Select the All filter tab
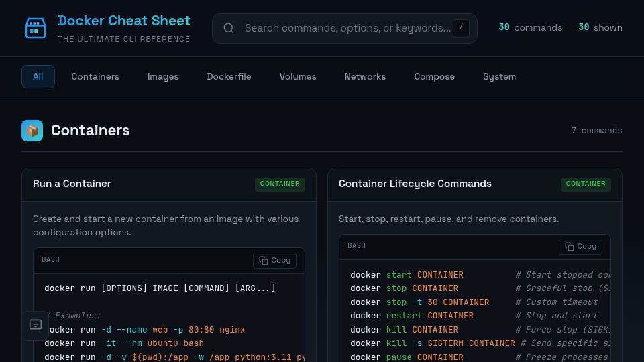Image resolution: width=644 pixels, height=362 pixels. point(38,76)
